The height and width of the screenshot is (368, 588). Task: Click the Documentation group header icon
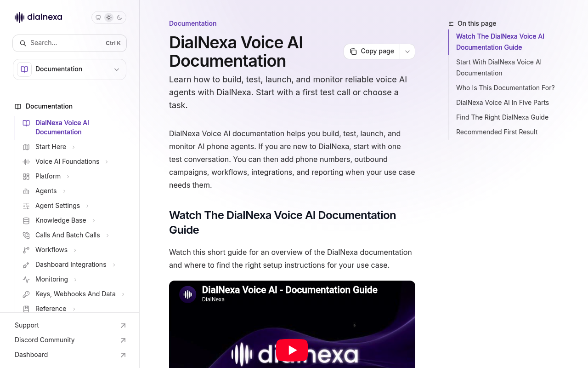[18, 106]
